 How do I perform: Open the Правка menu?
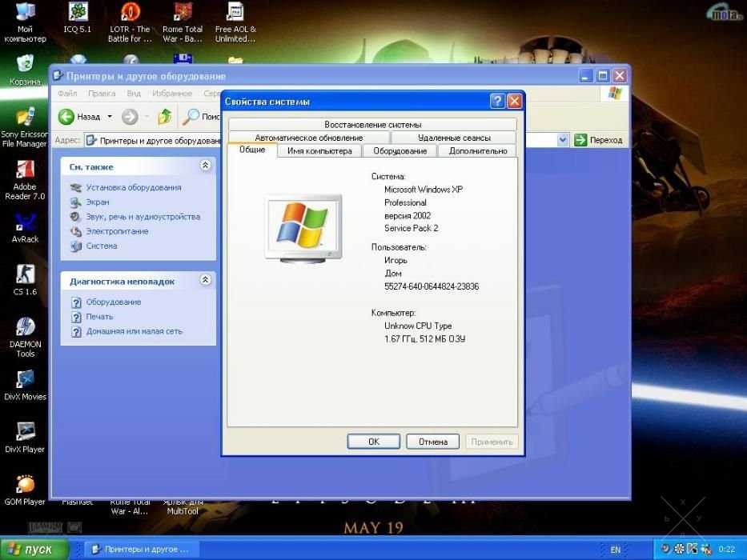click(102, 94)
